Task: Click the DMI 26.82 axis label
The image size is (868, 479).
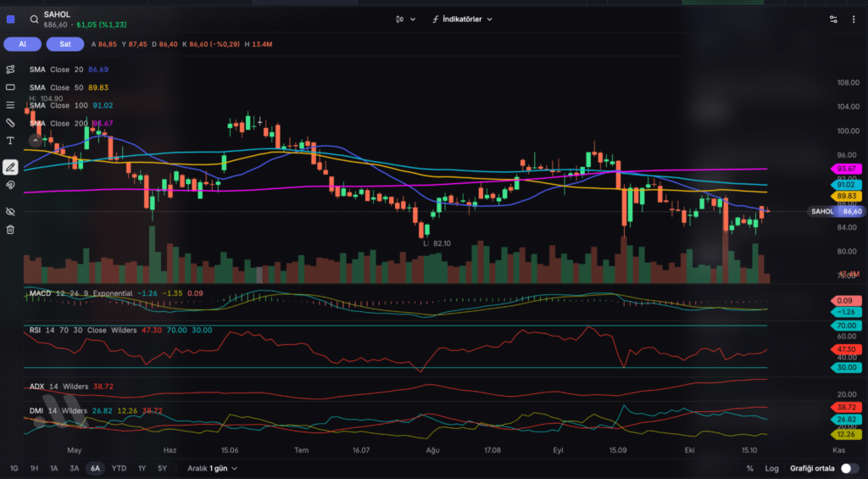Action: pos(847,419)
